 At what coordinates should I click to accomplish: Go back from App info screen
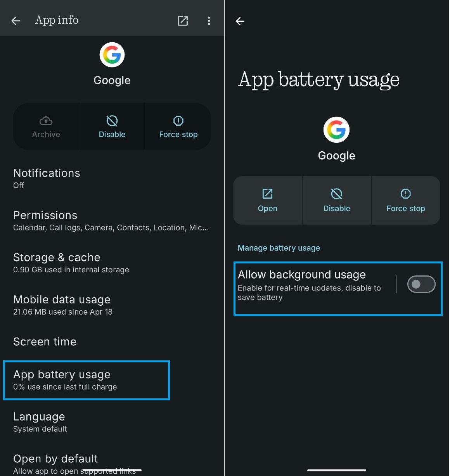click(16, 21)
